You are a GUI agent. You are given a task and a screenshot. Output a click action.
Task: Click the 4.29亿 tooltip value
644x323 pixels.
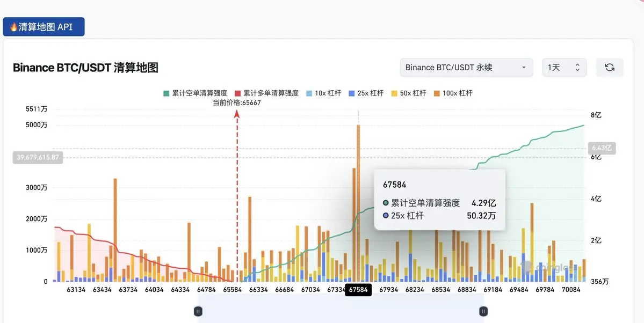coord(483,203)
